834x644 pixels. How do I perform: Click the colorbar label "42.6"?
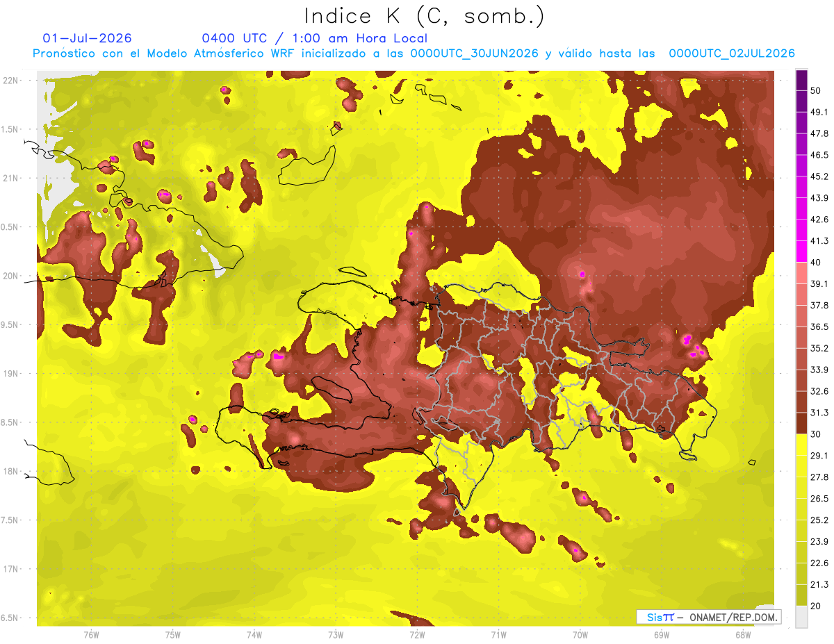tap(819, 220)
